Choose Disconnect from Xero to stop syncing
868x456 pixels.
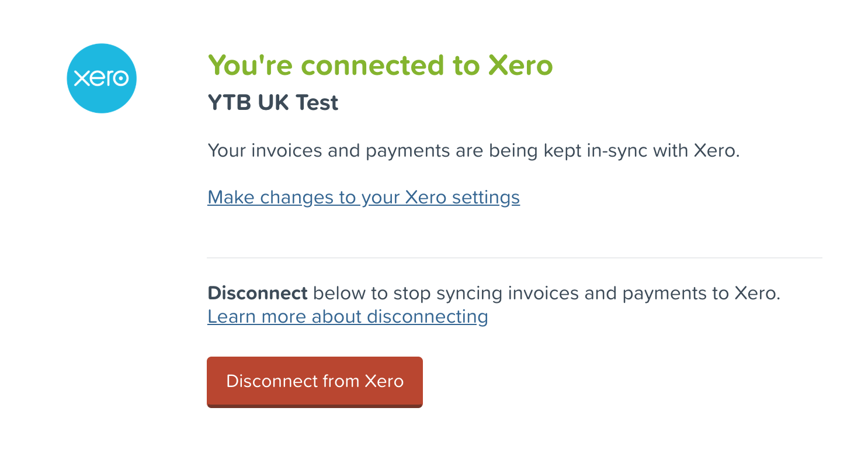click(314, 381)
